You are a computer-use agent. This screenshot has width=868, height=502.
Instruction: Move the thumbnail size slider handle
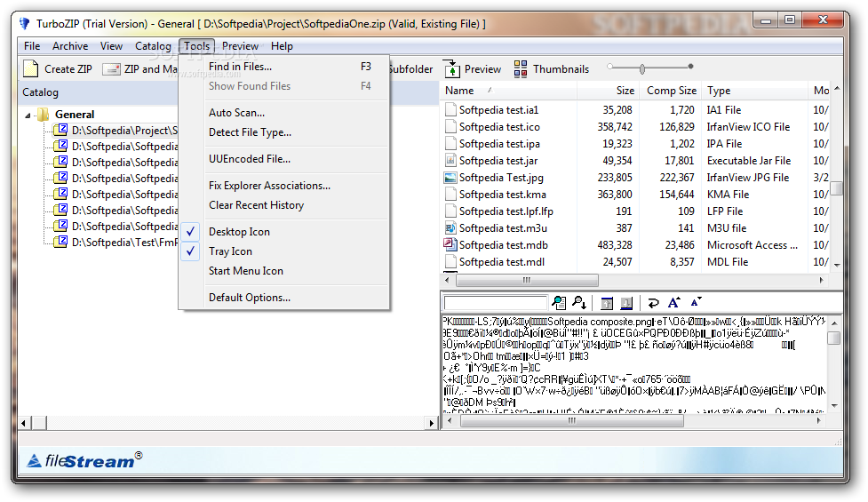tap(642, 68)
